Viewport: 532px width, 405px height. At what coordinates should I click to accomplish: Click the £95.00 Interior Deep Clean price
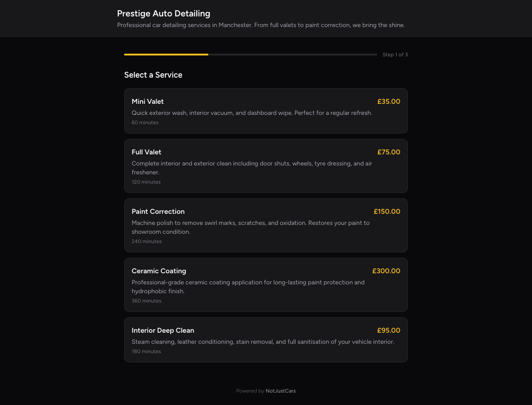click(x=389, y=330)
